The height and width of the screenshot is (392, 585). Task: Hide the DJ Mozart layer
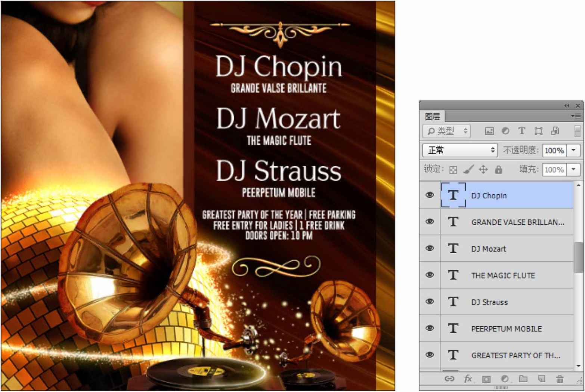click(430, 248)
